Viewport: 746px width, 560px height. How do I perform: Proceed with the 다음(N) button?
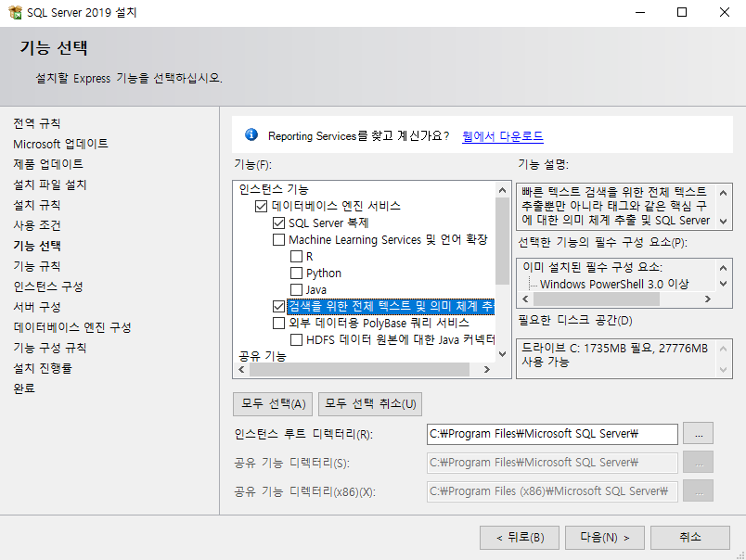coord(605,538)
